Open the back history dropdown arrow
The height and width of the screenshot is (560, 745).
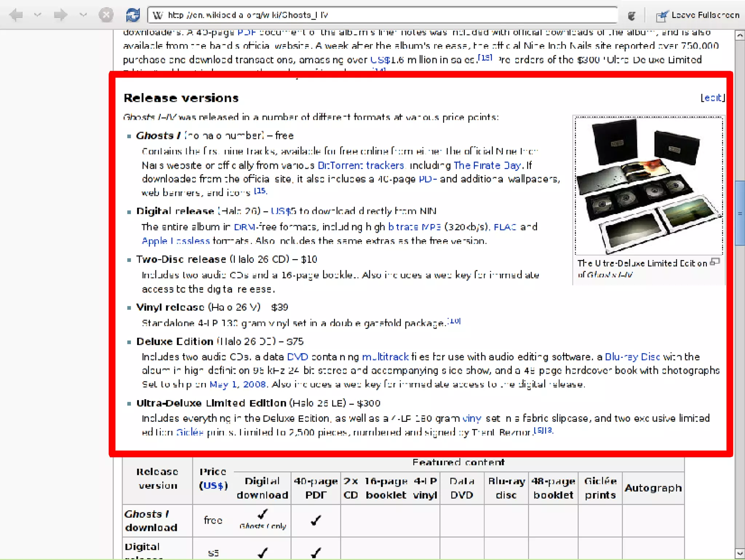coord(38,15)
